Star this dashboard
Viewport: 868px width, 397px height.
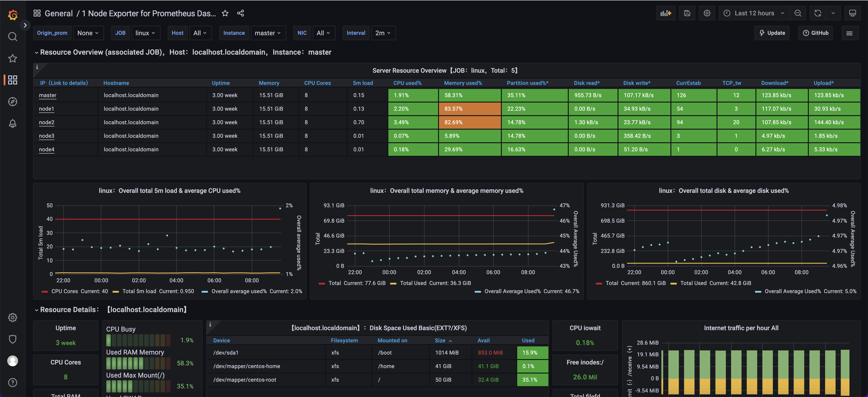tap(225, 13)
